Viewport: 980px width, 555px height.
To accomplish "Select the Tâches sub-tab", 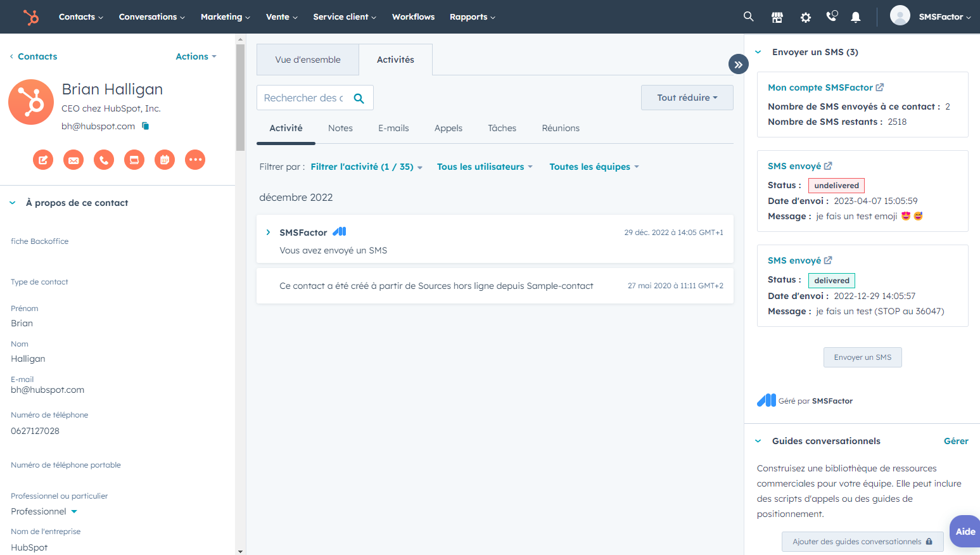I will coord(502,128).
